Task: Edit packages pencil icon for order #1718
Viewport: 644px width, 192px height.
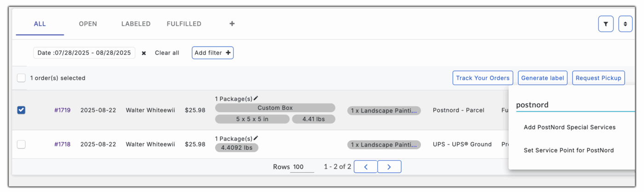Action: (256, 138)
